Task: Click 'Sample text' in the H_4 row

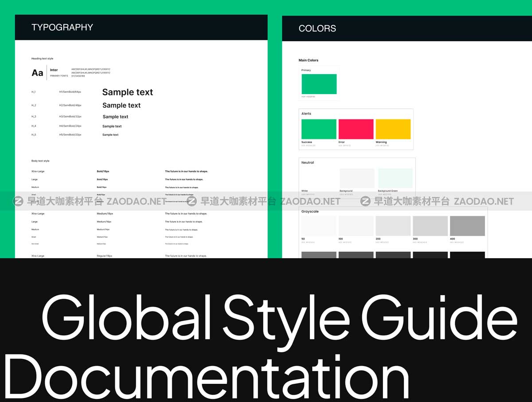Action: pyautogui.click(x=112, y=126)
